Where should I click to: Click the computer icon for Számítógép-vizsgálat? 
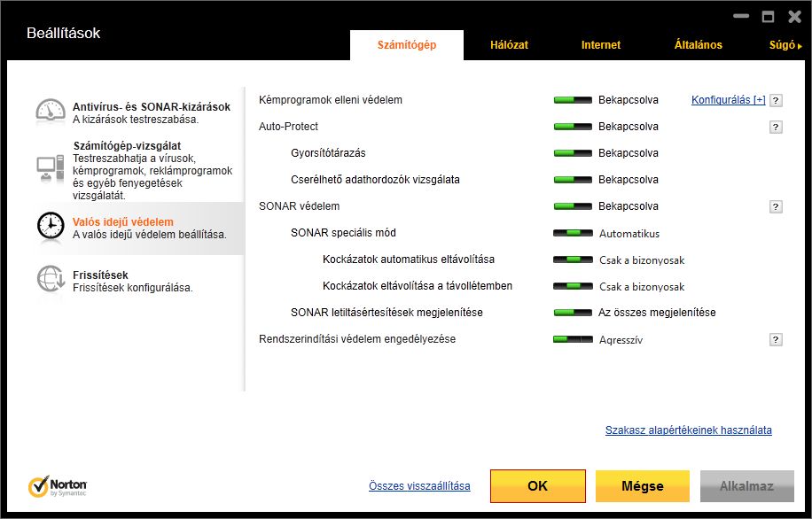click(51, 168)
